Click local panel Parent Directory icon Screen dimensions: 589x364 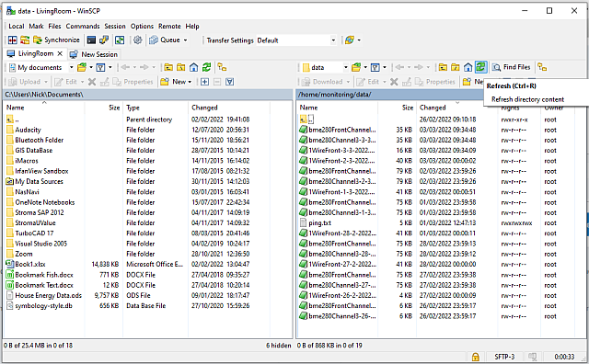click(168, 67)
